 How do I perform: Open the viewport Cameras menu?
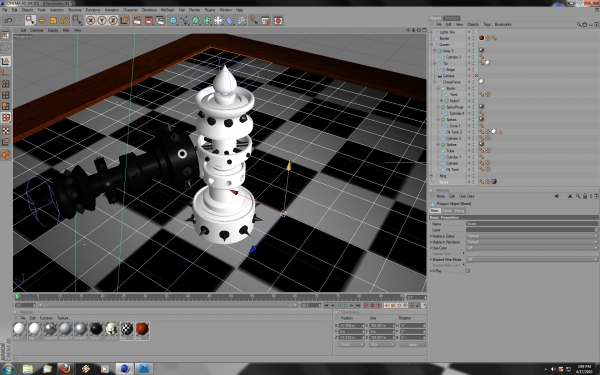click(x=37, y=30)
